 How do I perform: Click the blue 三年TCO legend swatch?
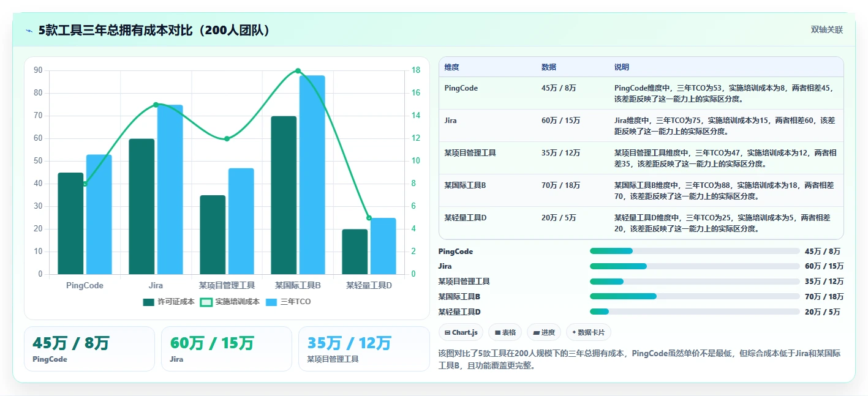click(x=272, y=302)
